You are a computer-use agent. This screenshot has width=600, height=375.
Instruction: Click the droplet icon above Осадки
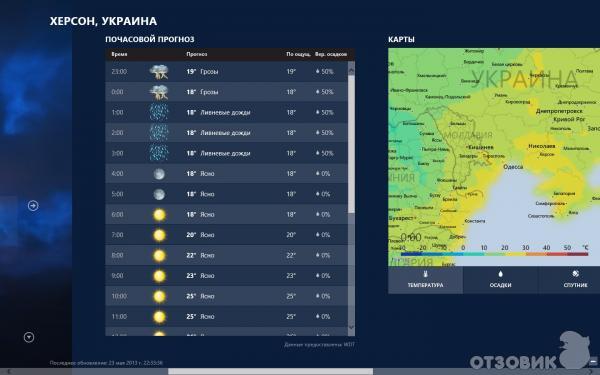(500, 274)
